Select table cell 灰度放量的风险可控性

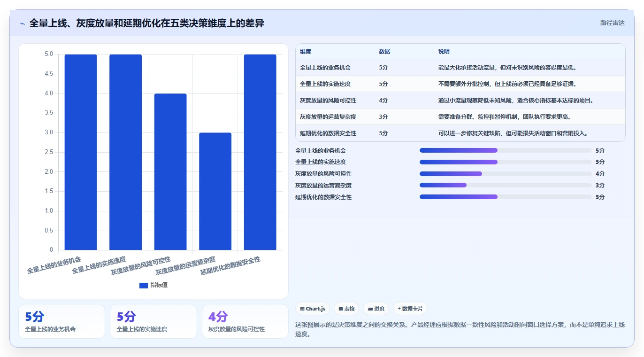click(x=328, y=101)
